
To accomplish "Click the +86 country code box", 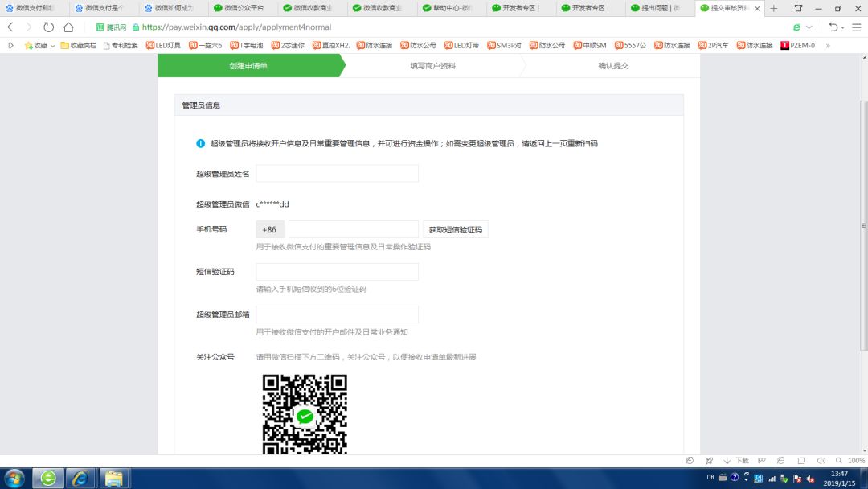I will coord(269,229).
